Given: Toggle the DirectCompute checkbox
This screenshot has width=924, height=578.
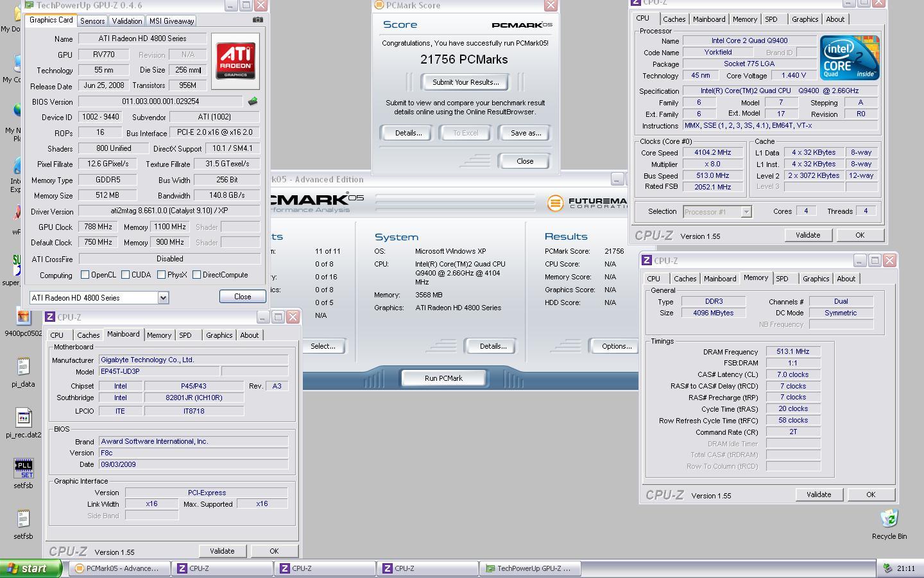Looking at the screenshot, I should (196, 275).
